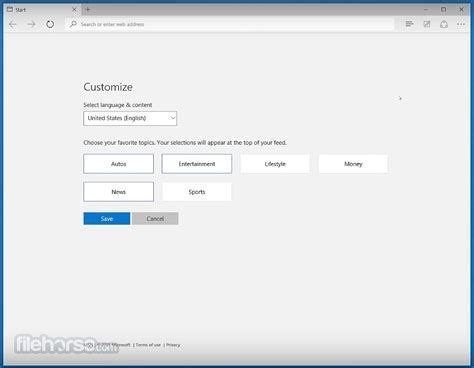474x368 pixels.
Task: Open a new tab with plus button
Action: pos(88,9)
